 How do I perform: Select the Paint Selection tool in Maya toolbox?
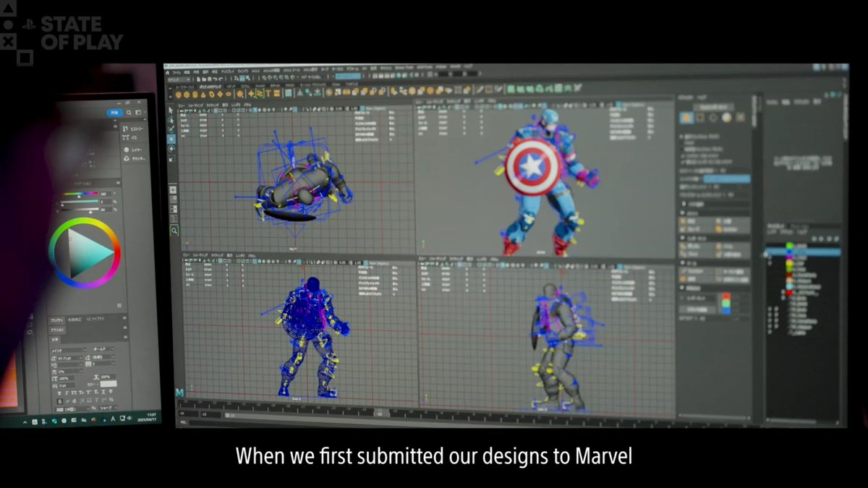pos(171,129)
